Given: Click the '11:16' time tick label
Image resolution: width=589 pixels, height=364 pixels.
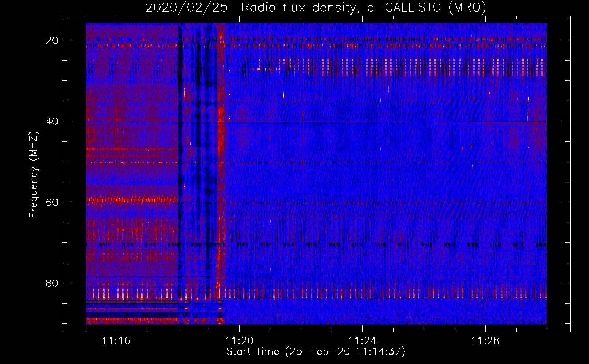Looking at the screenshot, I should [116, 341].
